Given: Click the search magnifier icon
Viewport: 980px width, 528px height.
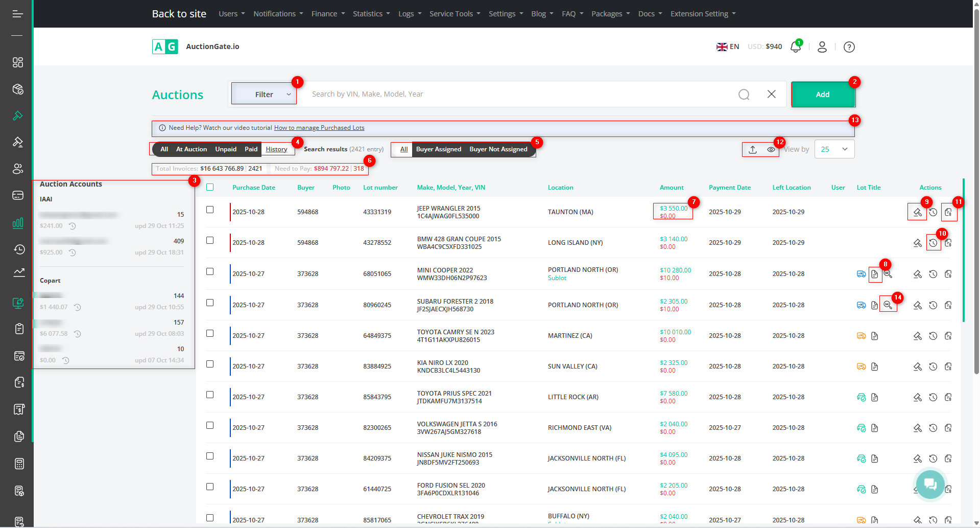Looking at the screenshot, I should [744, 95].
